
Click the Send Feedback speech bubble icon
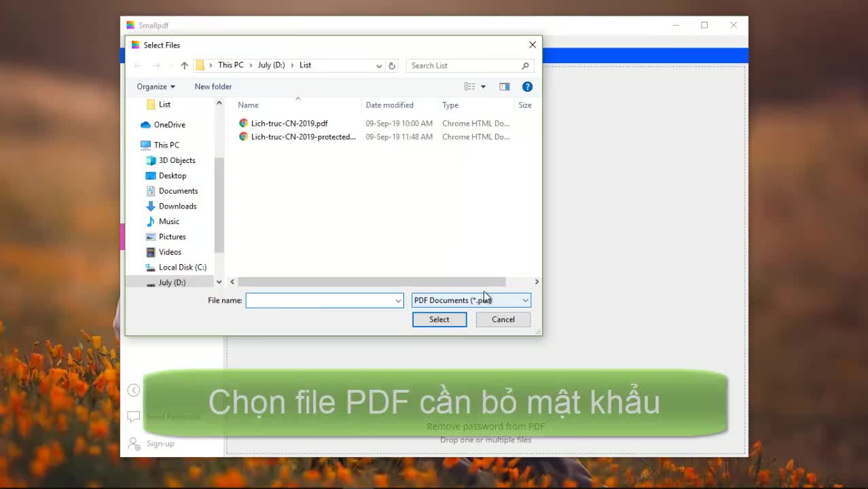click(x=134, y=416)
